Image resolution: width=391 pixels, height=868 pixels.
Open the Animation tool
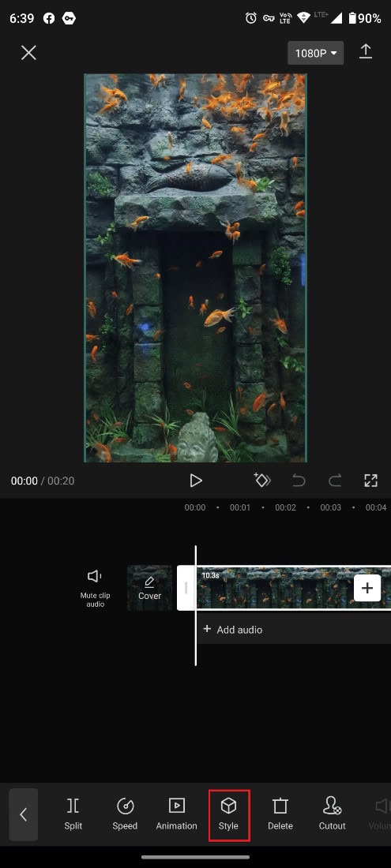click(x=177, y=814)
